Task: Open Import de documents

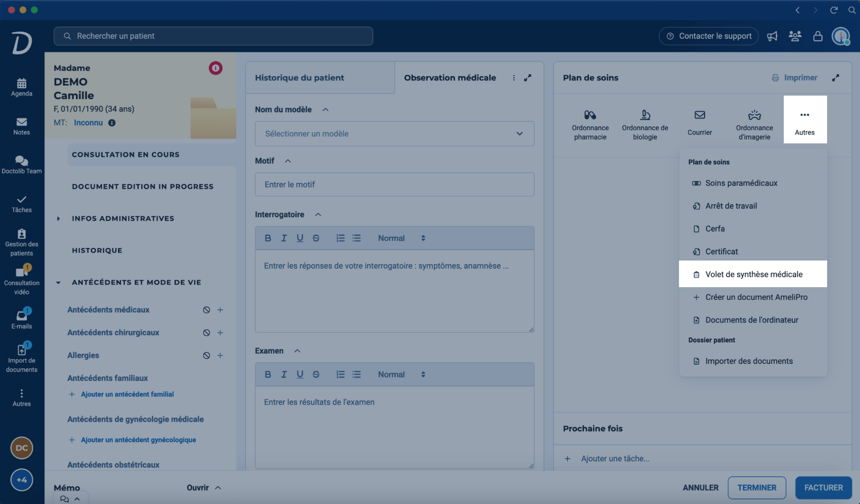Action: pos(22,357)
